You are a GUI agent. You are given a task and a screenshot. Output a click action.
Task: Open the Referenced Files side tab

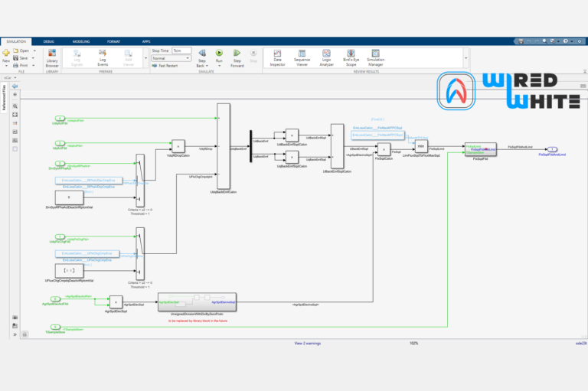(4, 98)
